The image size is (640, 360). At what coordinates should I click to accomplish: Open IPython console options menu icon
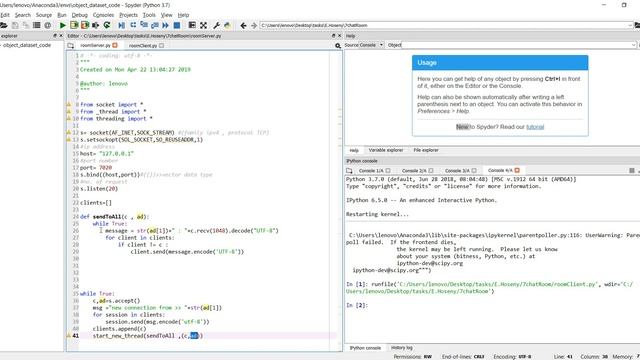click(632, 171)
